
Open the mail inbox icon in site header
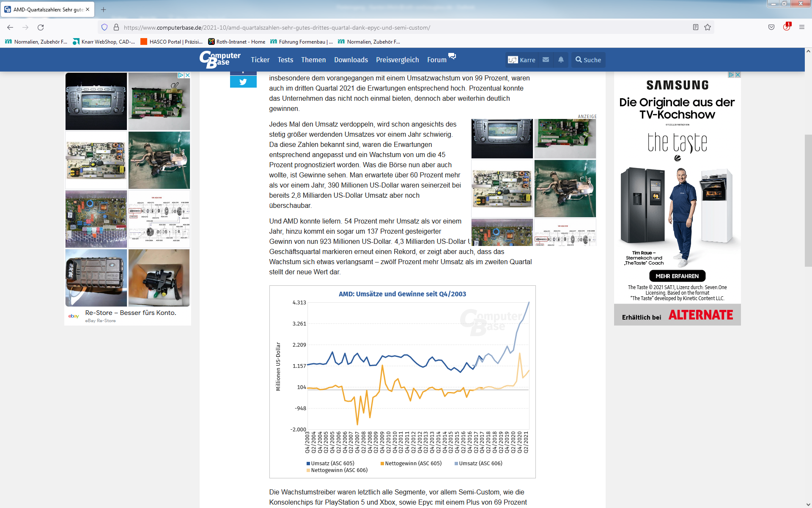coord(546,60)
